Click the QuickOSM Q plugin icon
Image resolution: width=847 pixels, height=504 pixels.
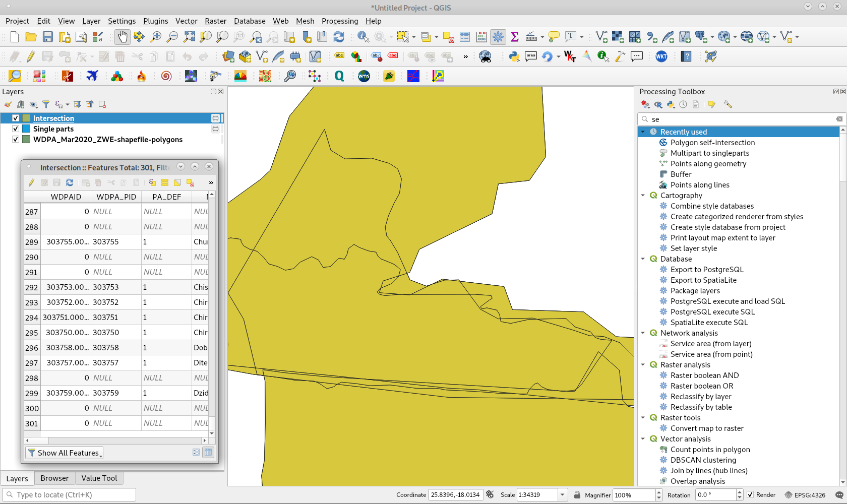(x=339, y=76)
